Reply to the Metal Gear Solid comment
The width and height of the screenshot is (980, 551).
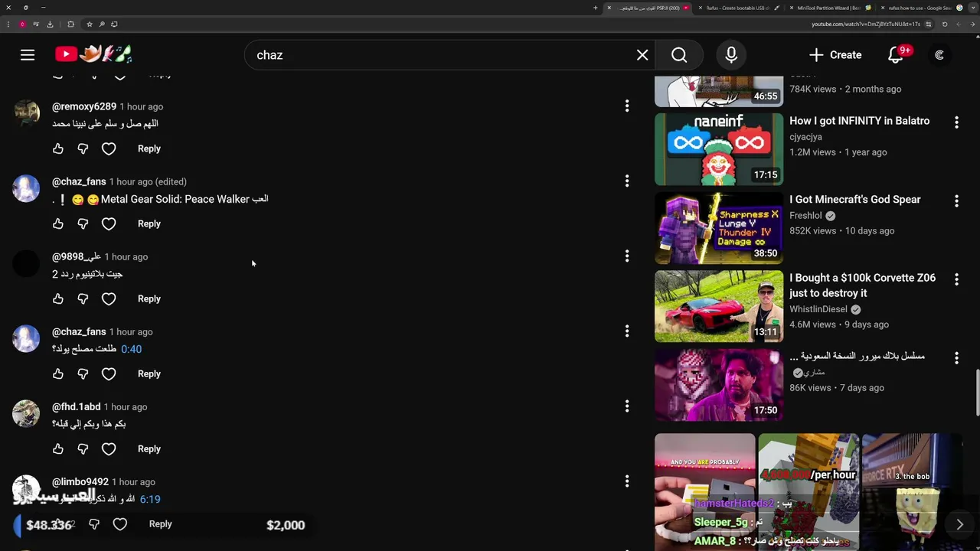click(x=149, y=223)
